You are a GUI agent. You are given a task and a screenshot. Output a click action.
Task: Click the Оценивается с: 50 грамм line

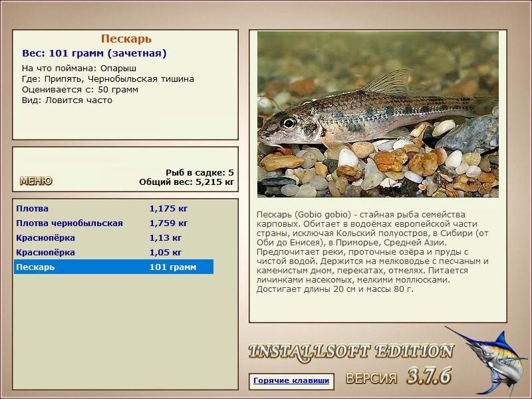(x=80, y=90)
